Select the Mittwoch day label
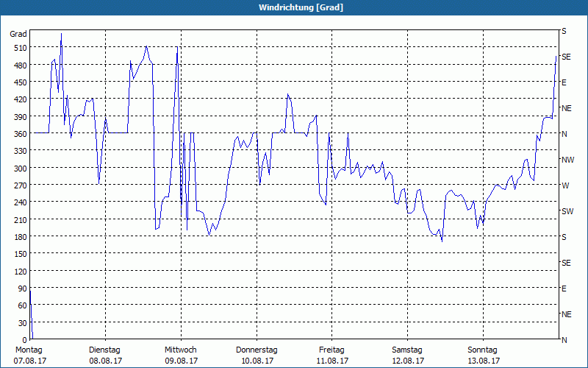Screen dimensions: 588x368 pyautogui.click(x=181, y=350)
